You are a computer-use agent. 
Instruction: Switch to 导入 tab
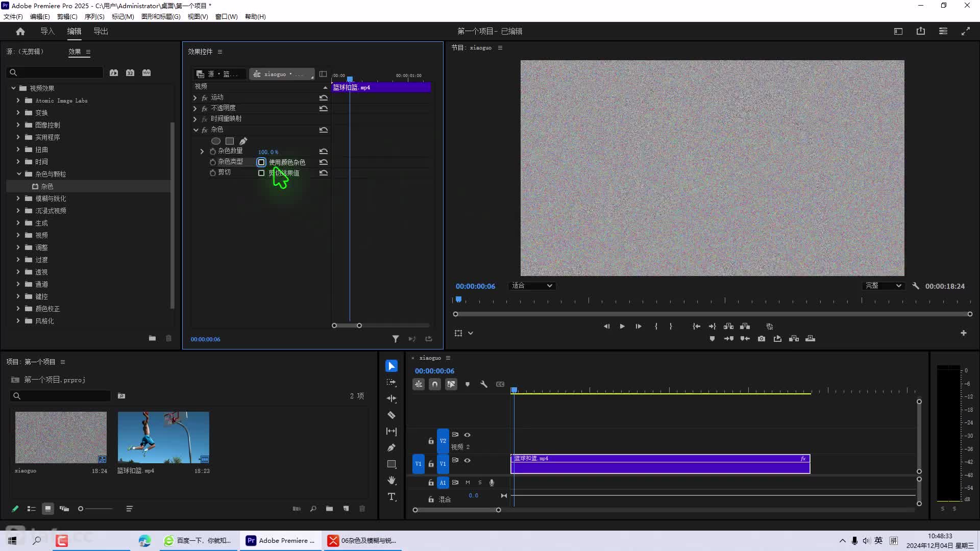coord(47,31)
